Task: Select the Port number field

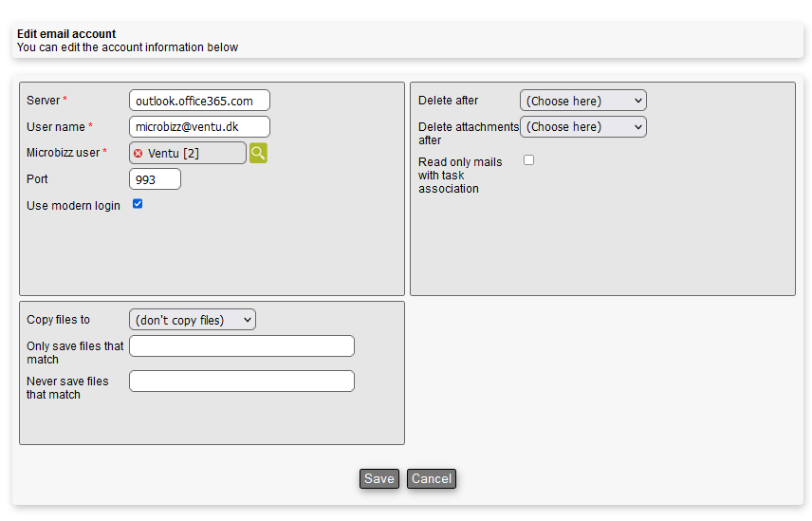Action: [x=155, y=179]
